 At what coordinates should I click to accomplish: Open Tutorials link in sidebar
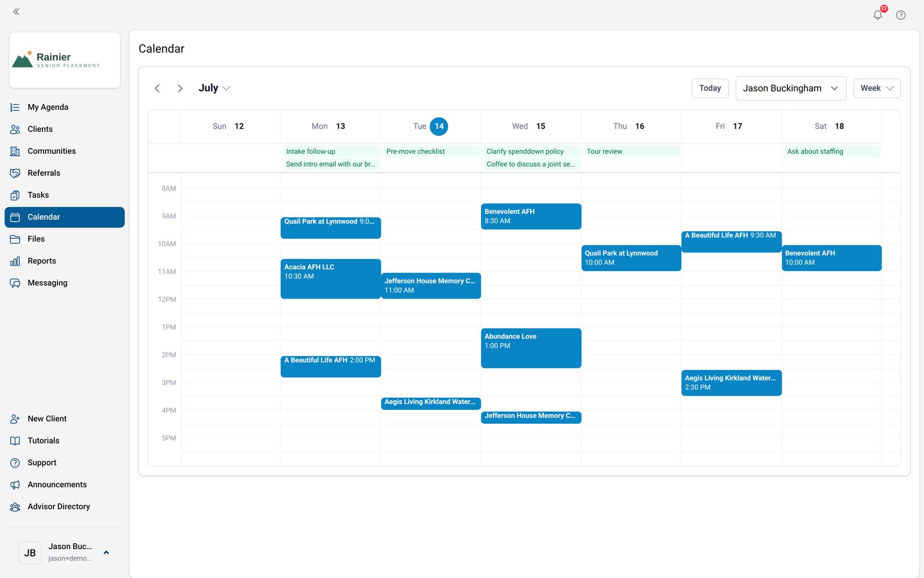(64, 441)
